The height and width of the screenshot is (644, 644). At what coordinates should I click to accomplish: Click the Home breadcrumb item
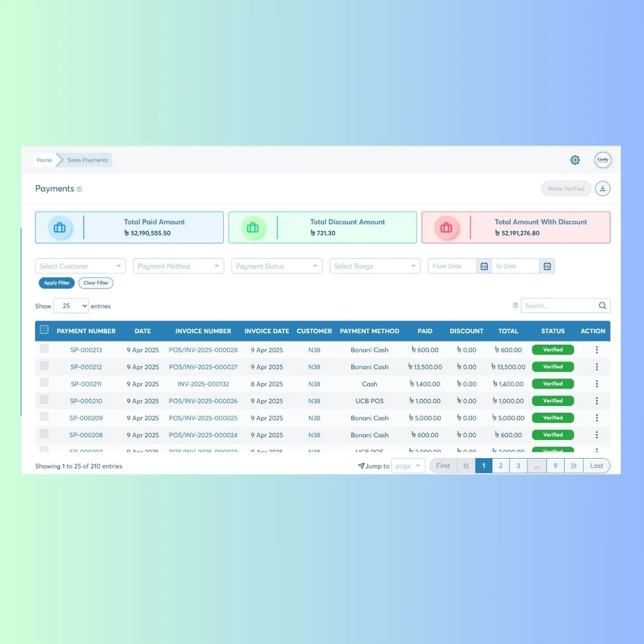click(x=44, y=160)
